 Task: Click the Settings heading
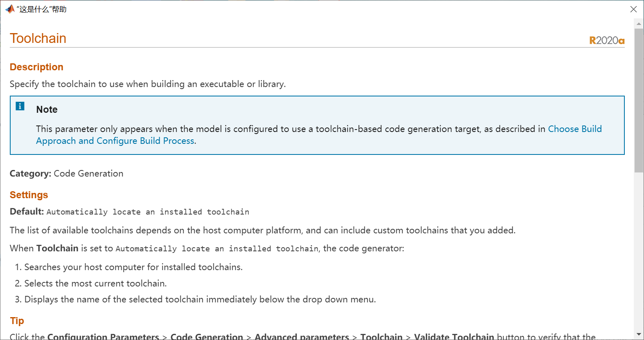click(x=29, y=195)
